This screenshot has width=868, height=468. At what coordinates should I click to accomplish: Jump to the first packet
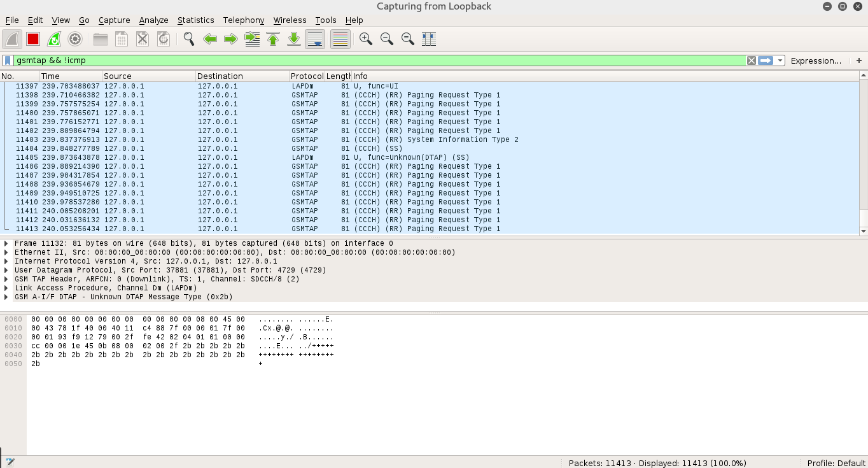click(273, 39)
